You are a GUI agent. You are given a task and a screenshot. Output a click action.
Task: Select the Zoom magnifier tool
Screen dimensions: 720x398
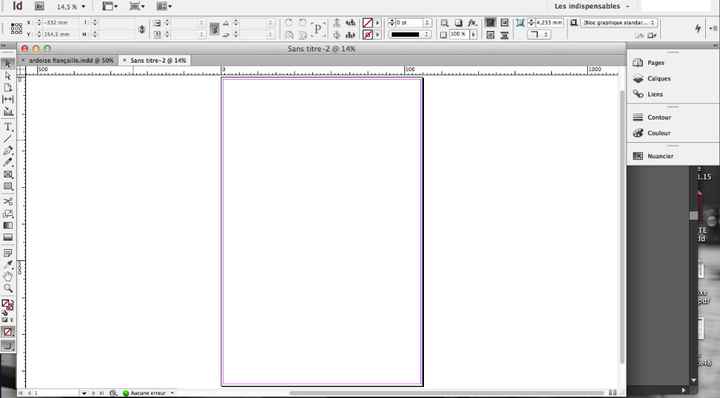click(x=8, y=288)
